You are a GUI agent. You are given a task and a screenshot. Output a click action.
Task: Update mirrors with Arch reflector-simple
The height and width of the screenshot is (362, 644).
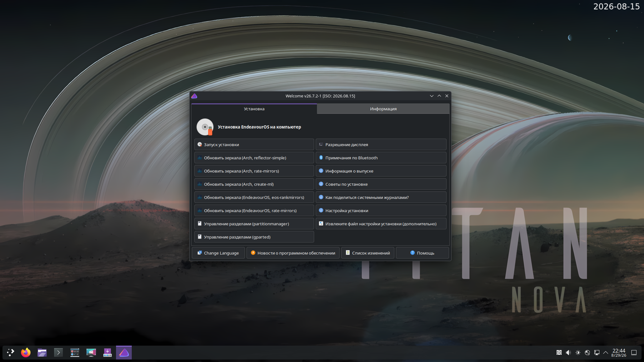[x=254, y=158]
